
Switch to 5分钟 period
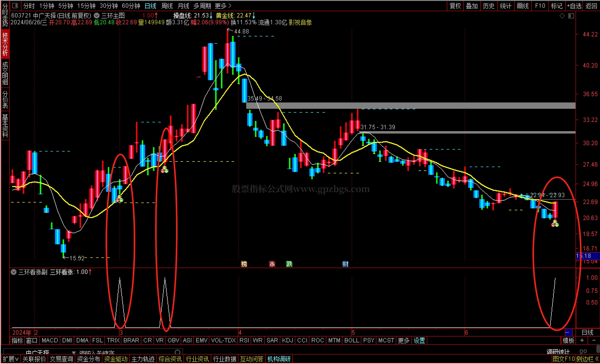tap(66, 6)
